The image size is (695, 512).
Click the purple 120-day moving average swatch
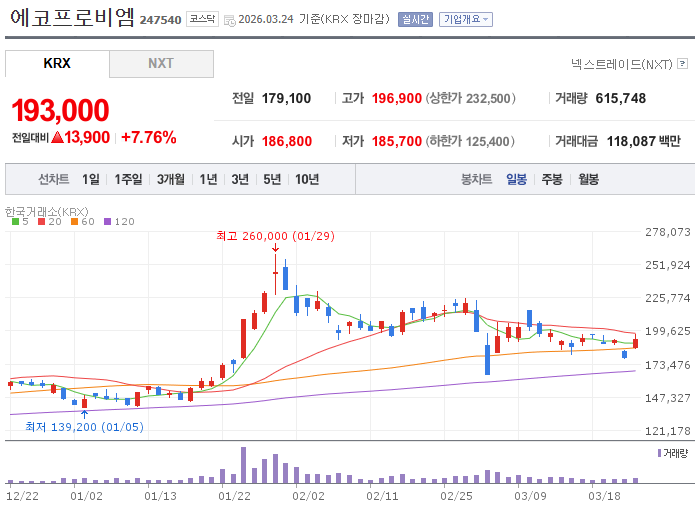coord(107,222)
